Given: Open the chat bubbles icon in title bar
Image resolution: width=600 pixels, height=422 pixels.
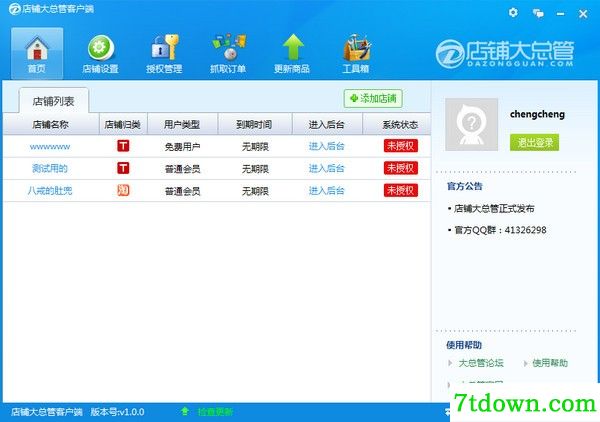Looking at the screenshot, I should click(538, 13).
